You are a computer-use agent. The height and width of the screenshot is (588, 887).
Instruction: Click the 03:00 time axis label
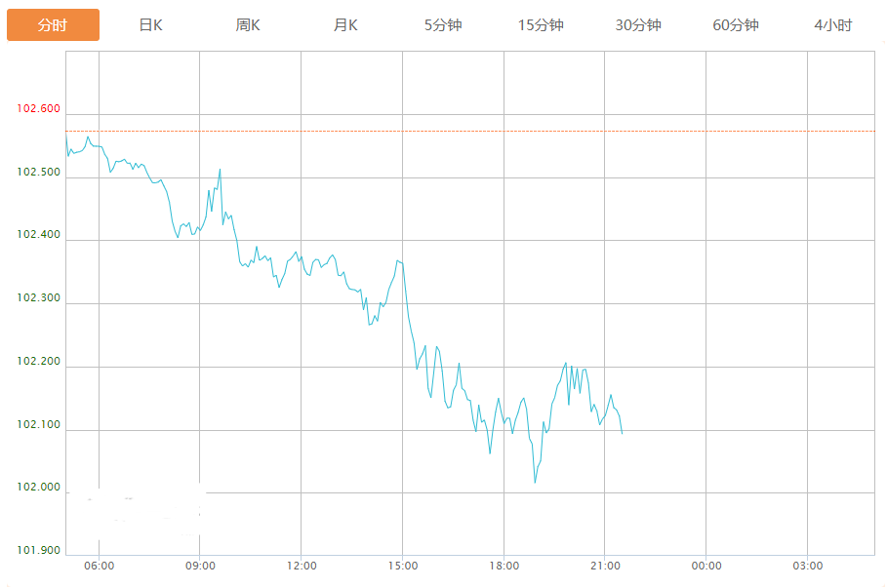(807, 566)
